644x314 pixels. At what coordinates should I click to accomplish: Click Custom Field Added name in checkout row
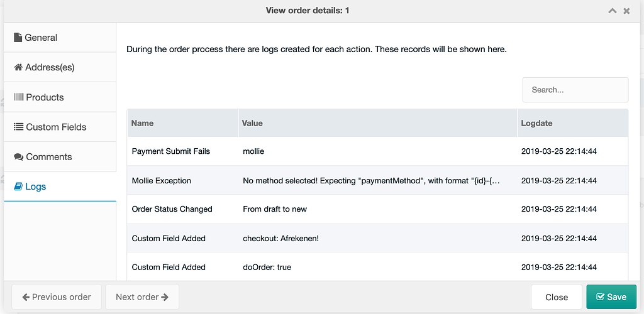pos(169,238)
